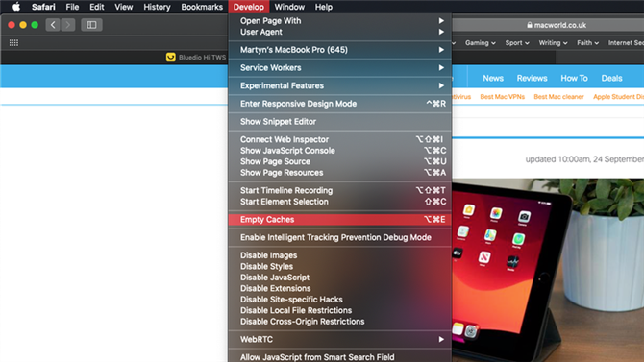The width and height of the screenshot is (644, 362).
Task: Go to Macworld Deals section
Action: point(611,78)
